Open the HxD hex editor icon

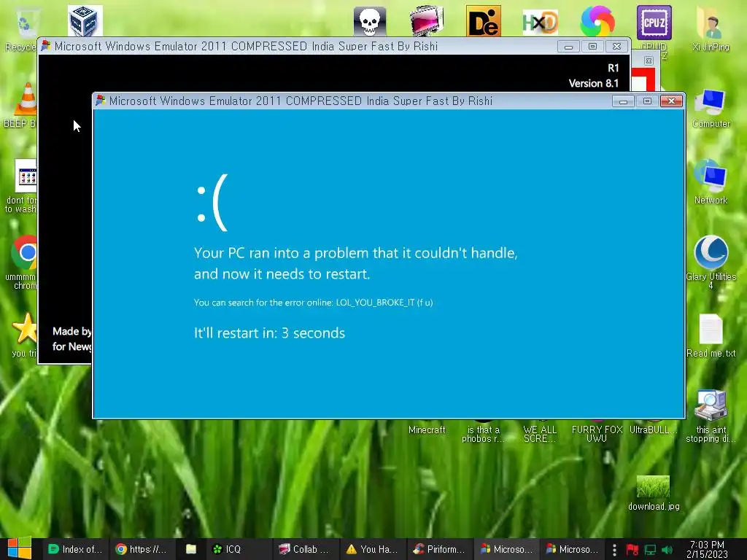click(x=540, y=22)
